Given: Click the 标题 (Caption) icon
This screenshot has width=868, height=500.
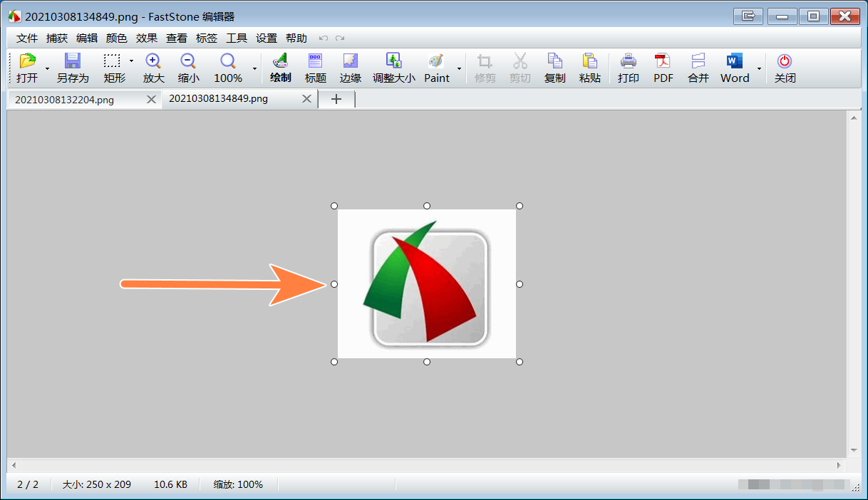Looking at the screenshot, I should 315,61.
